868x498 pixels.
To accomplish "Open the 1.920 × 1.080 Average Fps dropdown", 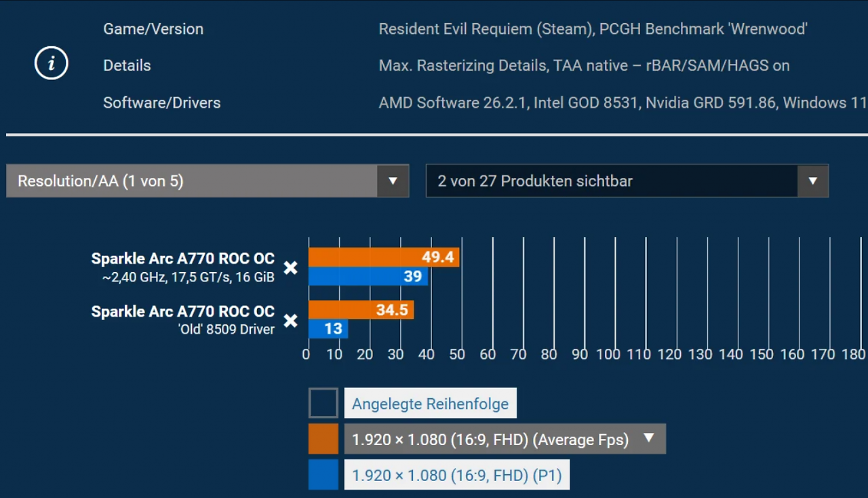I will (x=505, y=439).
